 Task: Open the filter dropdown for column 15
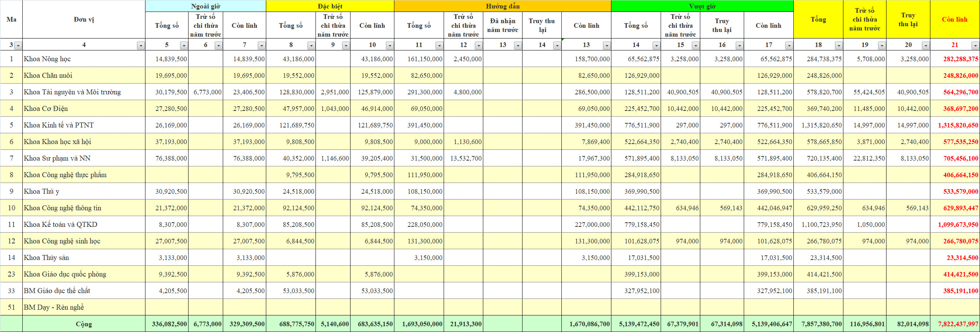pos(696,45)
